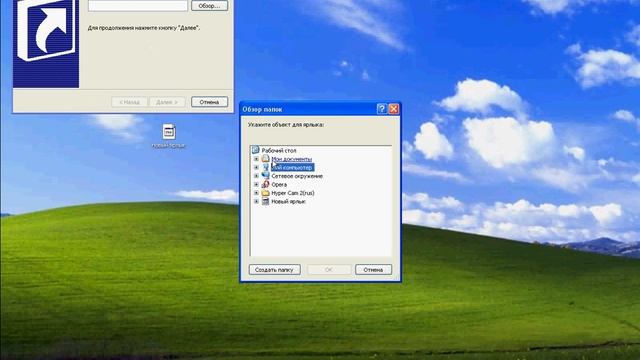Click the Далее > button in the wizard
Viewport: 640px width, 360px height.
point(167,102)
